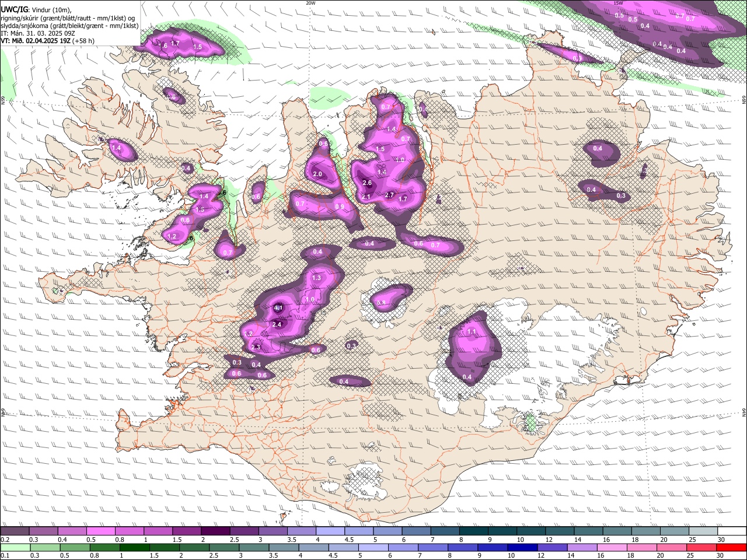Click the 2.7 precipitation value on the map
747x560 pixels.
[390, 195]
